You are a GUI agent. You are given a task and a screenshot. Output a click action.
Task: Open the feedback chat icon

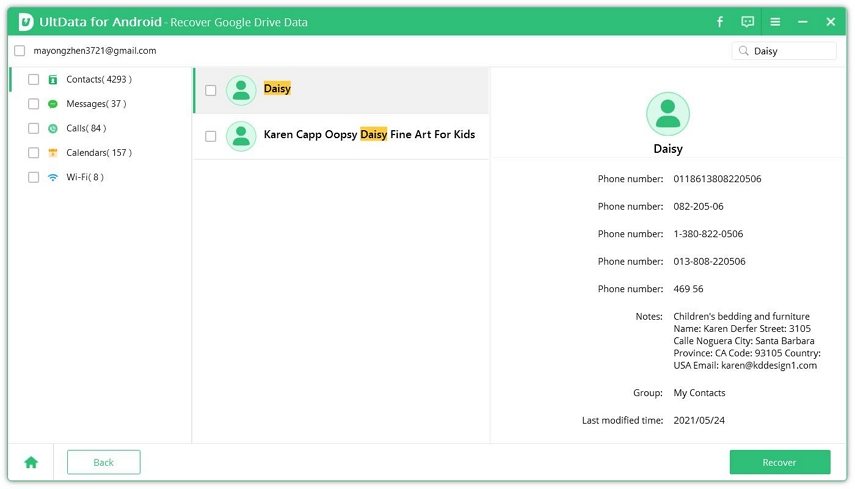pyautogui.click(x=747, y=22)
